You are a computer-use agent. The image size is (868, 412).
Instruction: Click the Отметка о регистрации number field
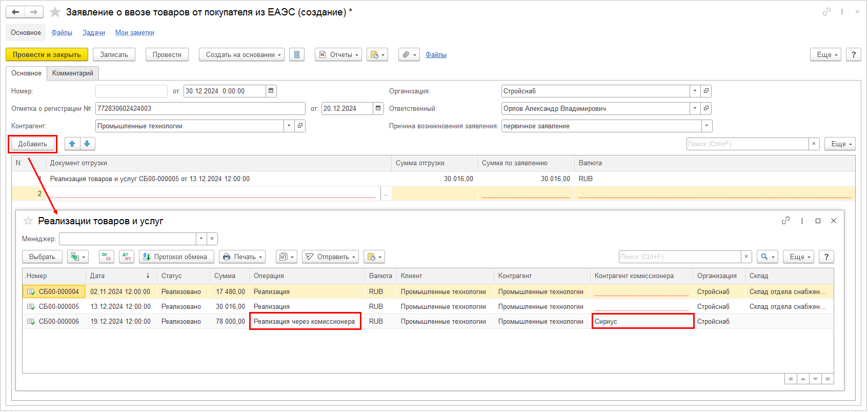200,109
